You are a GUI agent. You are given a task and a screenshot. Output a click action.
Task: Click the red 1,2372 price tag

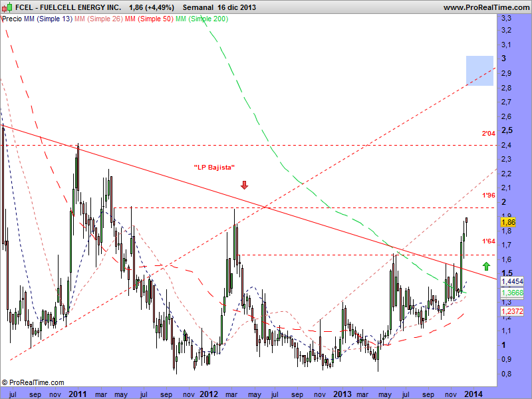512,311
